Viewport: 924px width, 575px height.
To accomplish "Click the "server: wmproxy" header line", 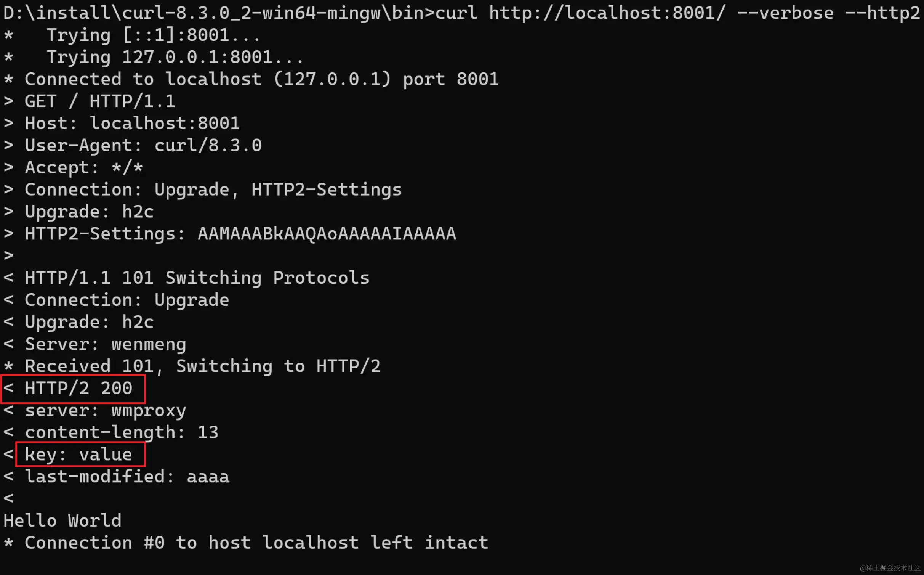I will [x=105, y=411].
